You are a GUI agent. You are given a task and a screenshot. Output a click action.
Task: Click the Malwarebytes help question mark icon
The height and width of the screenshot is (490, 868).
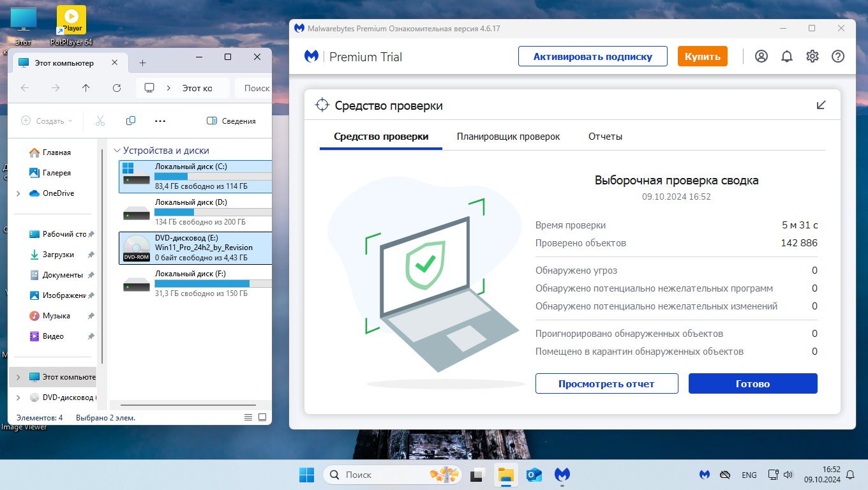click(x=838, y=56)
